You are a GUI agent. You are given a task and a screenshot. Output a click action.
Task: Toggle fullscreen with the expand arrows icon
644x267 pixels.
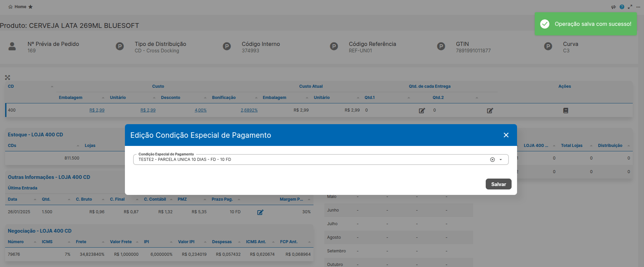click(630, 7)
